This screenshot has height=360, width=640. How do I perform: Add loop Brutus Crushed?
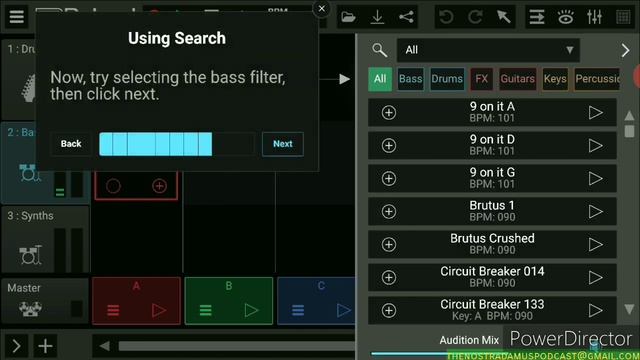[x=389, y=244]
